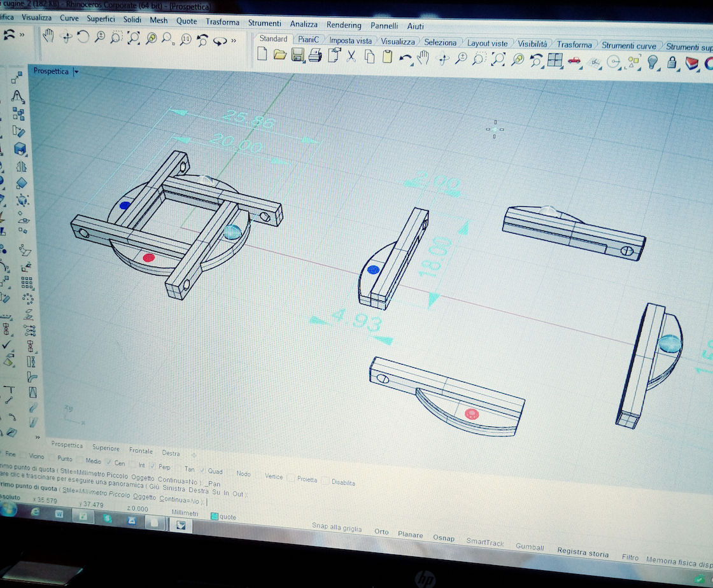Click the hand Pan icon in top-left toolbar
Image resolution: width=713 pixels, height=588 pixels.
48,36
